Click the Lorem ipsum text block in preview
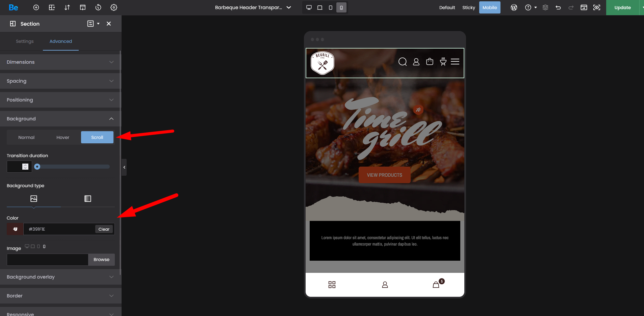Viewport: 644px width, 316px height. pyautogui.click(x=385, y=241)
